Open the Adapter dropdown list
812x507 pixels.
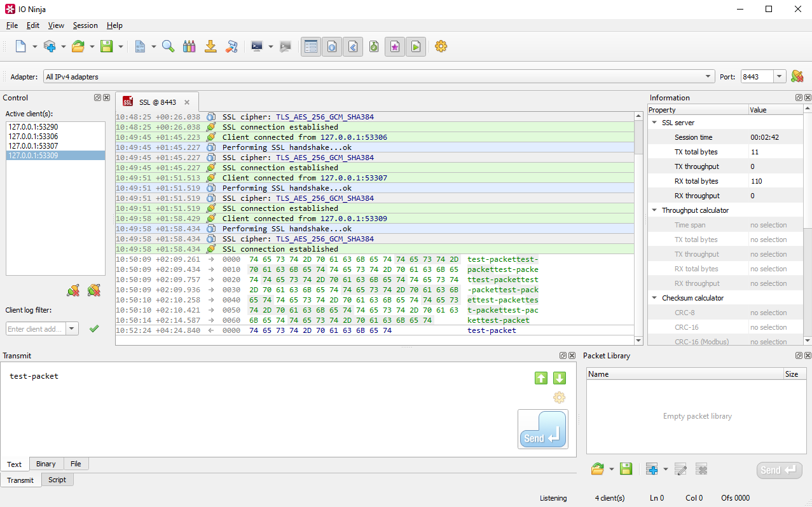(708, 77)
